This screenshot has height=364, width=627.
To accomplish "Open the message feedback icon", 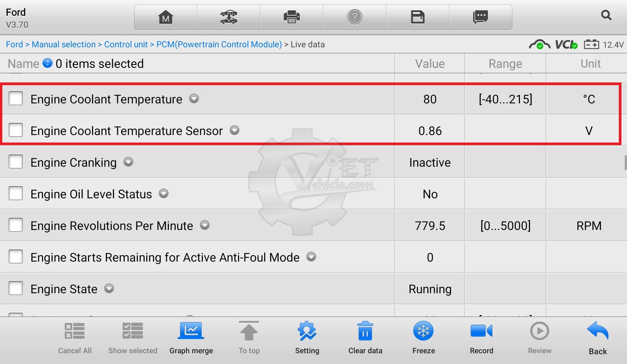I will click(480, 17).
